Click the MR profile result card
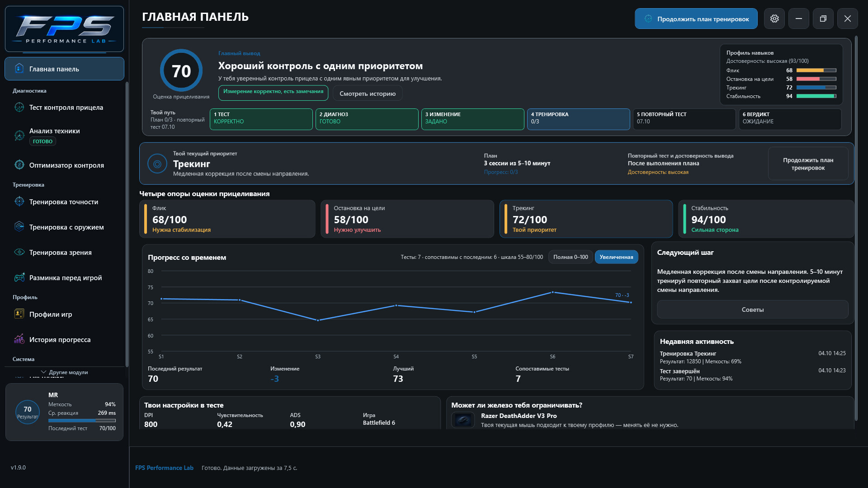This screenshot has height=488, width=868. pyautogui.click(x=64, y=412)
